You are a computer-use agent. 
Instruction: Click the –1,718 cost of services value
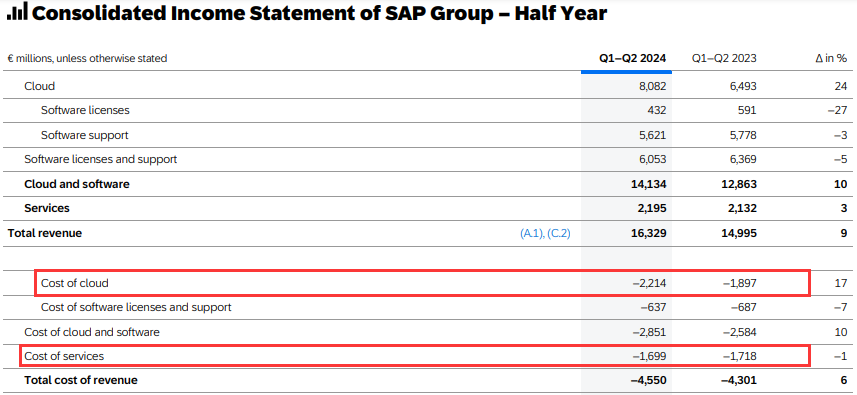click(x=740, y=356)
